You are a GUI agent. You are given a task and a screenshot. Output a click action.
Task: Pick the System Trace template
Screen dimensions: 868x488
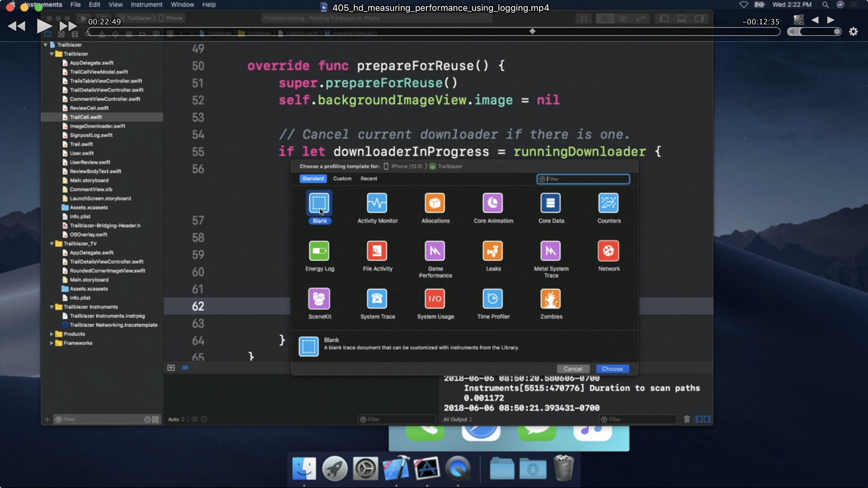point(377,299)
